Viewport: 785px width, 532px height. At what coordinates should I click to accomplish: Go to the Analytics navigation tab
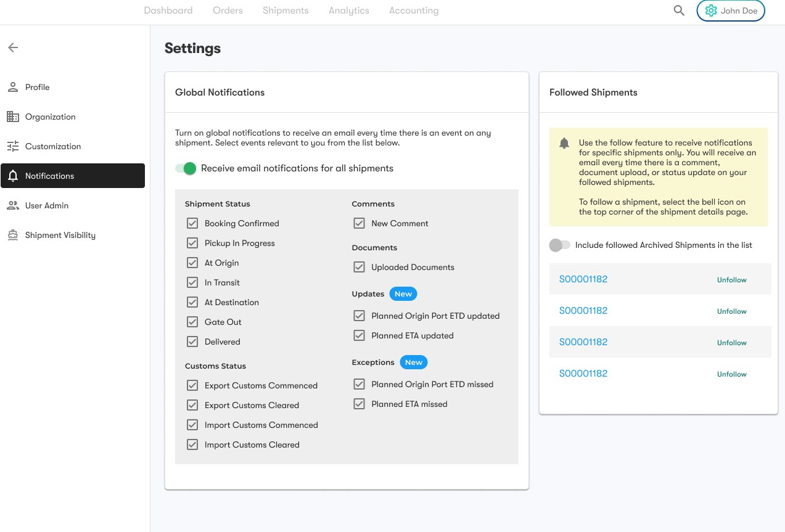pyautogui.click(x=348, y=10)
